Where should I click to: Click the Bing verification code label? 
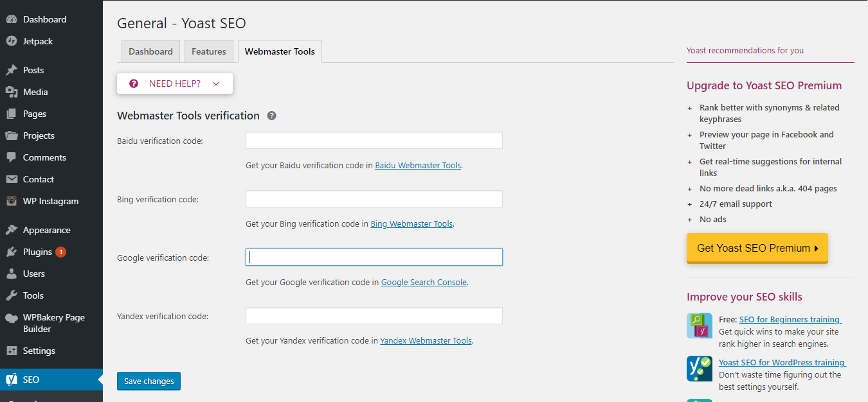pos(158,199)
